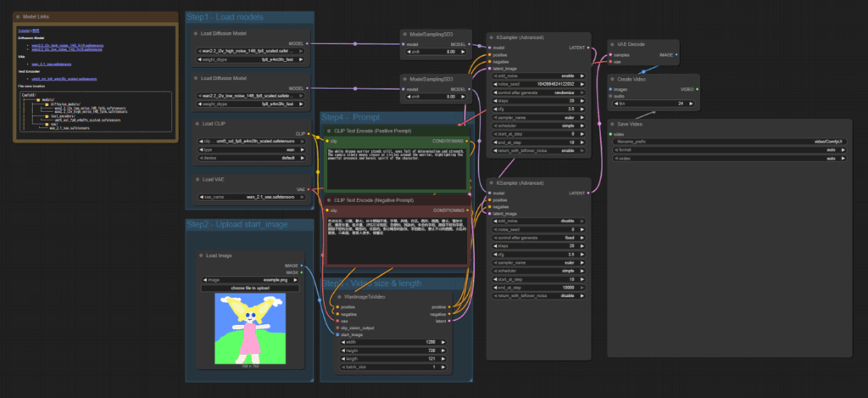The width and height of the screenshot is (868, 398).
Task: Collapse the Model Links note via its title dot
Action: point(18,17)
